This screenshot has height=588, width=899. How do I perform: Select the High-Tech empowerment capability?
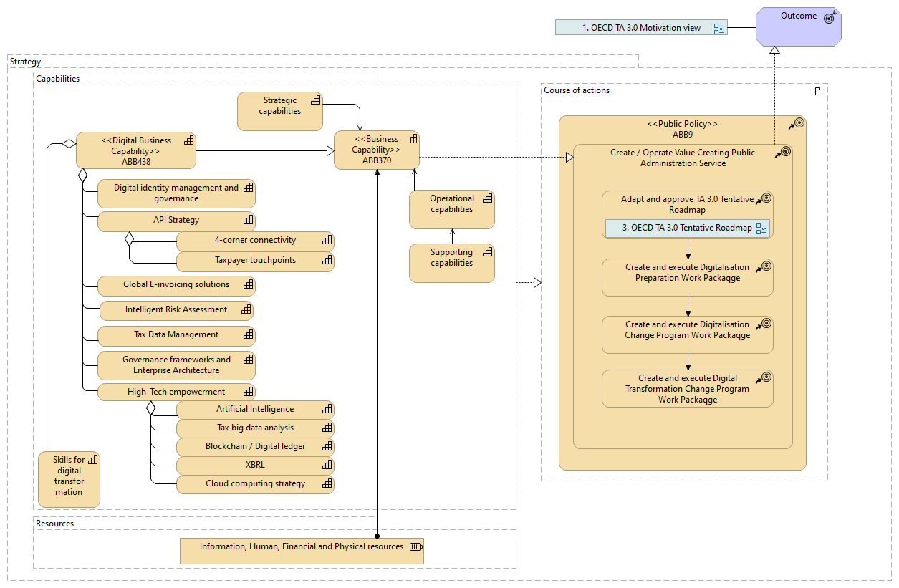[176, 392]
